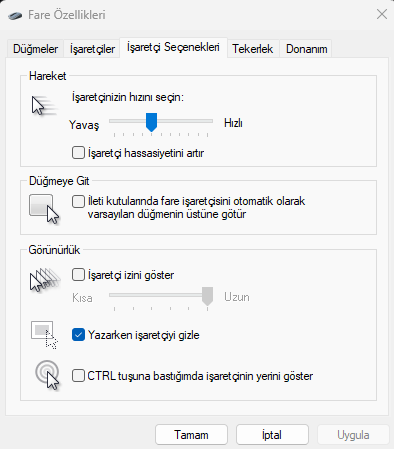Enable İşaretçi hassasiyetini artır checkbox
This screenshot has height=449, width=394.
[x=78, y=153]
